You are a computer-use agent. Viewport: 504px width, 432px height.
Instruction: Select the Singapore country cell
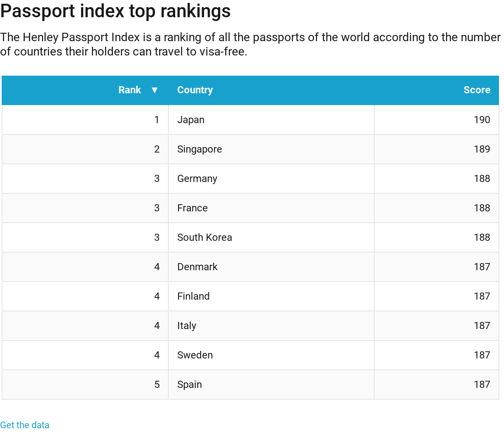(199, 149)
